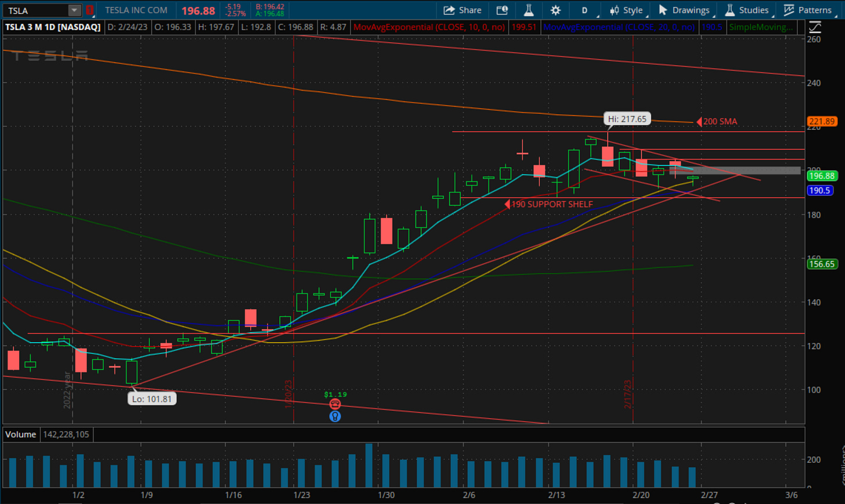
Task: Click the red 199.51 EMA value
Action: 524,27
